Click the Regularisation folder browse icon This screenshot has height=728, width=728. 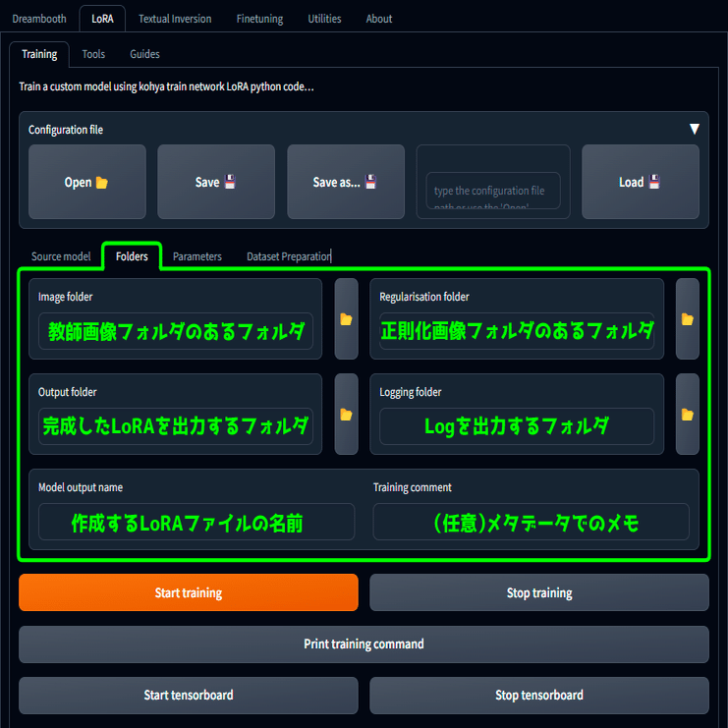tap(687, 319)
